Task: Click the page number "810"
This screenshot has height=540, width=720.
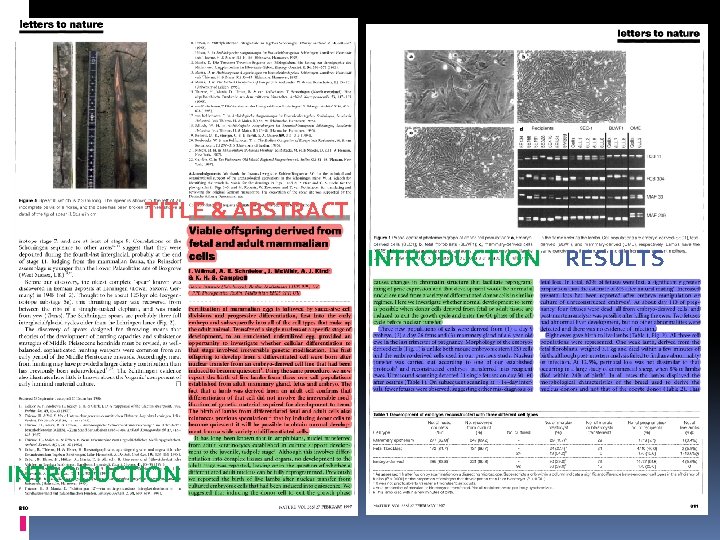Action: tap(23, 507)
